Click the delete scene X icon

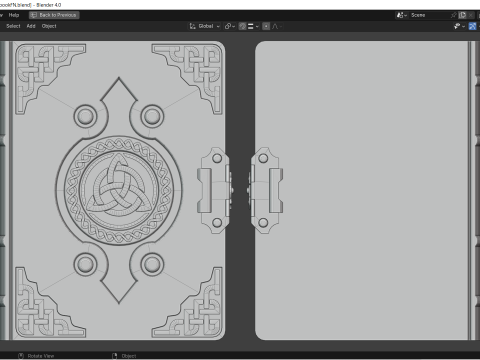470,15
